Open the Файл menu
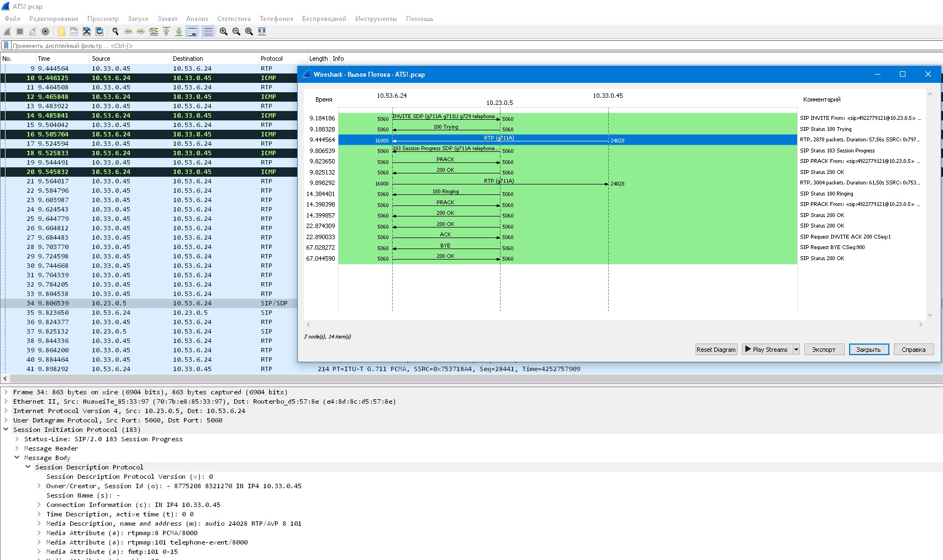Screen dimensions: 943x560 tap(13, 19)
